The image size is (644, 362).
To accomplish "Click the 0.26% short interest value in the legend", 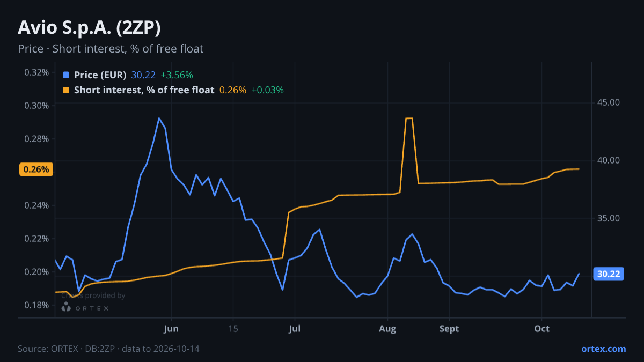I will click(233, 90).
